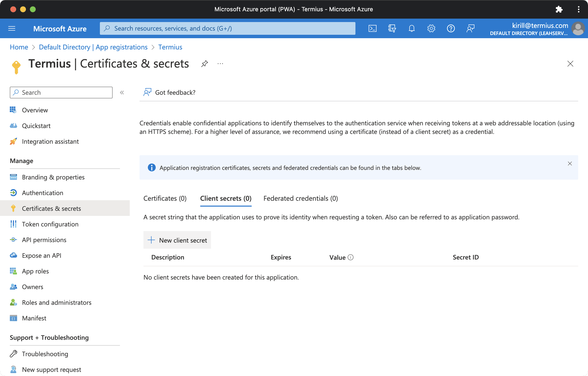Click the Integration assistant rocket icon

(x=13, y=141)
